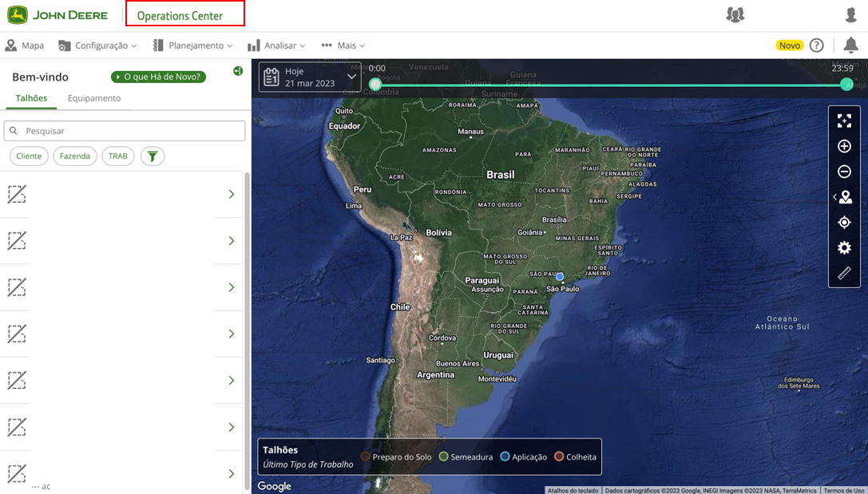Toggle the TRAB filter chip
This screenshot has width=868, height=494.
tap(118, 156)
